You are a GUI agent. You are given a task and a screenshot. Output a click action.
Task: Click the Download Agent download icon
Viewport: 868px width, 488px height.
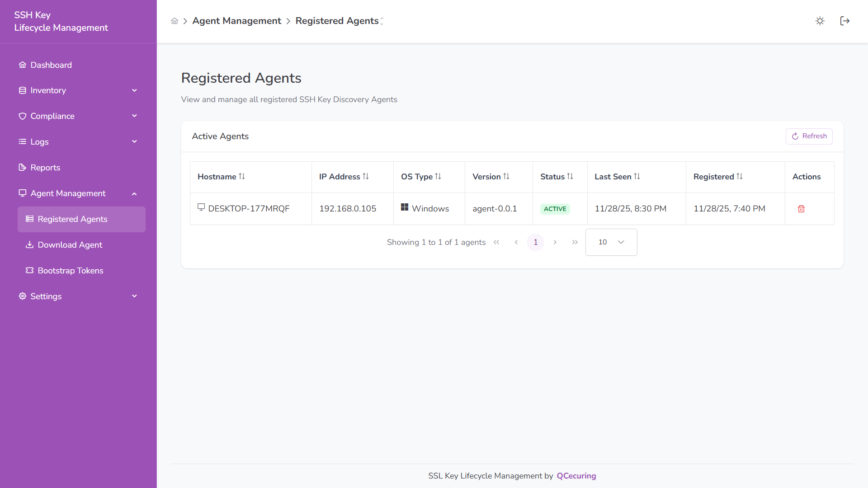coord(29,244)
